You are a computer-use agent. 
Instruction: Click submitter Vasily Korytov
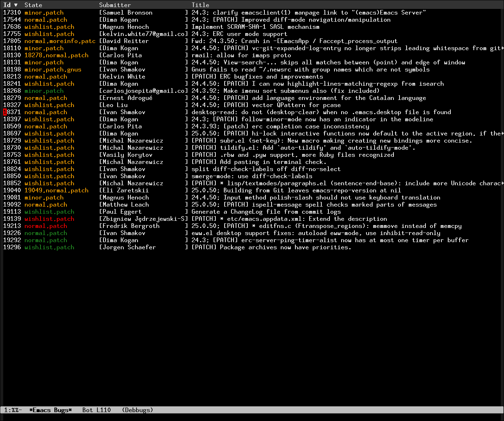128,155
